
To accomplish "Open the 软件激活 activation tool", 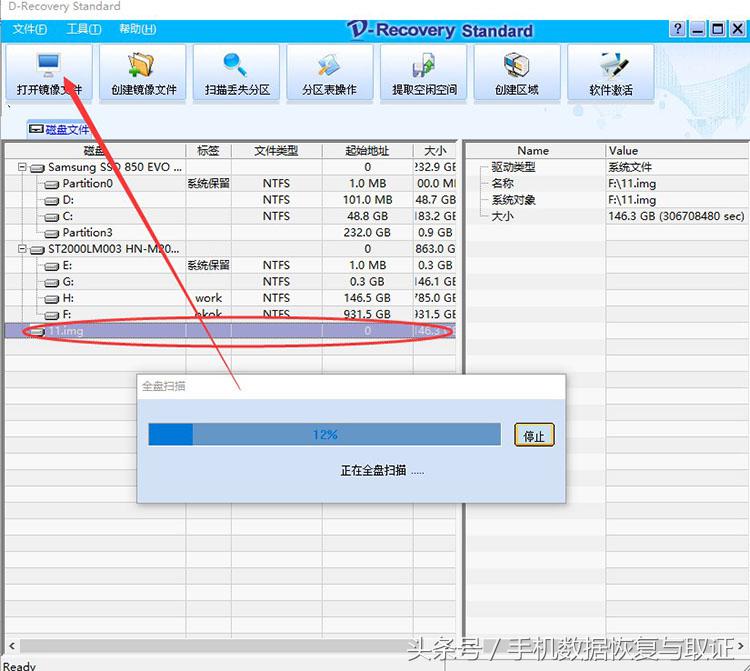I will coord(611,72).
